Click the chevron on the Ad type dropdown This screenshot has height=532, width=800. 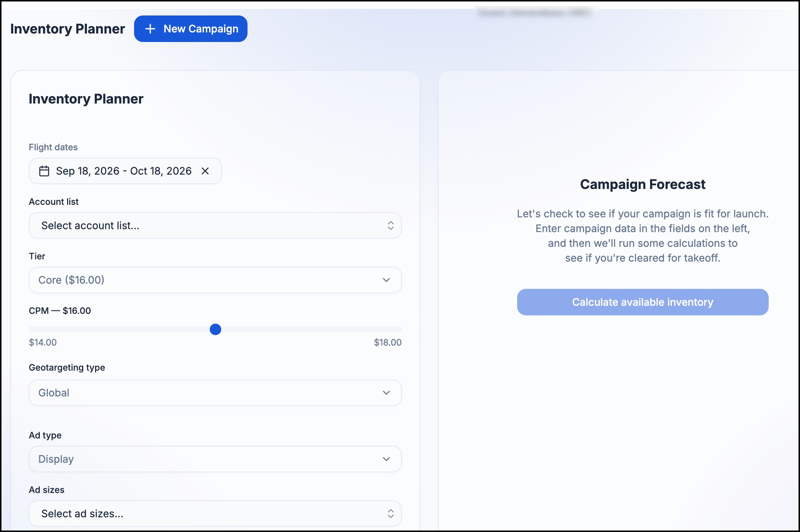pos(386,459)
